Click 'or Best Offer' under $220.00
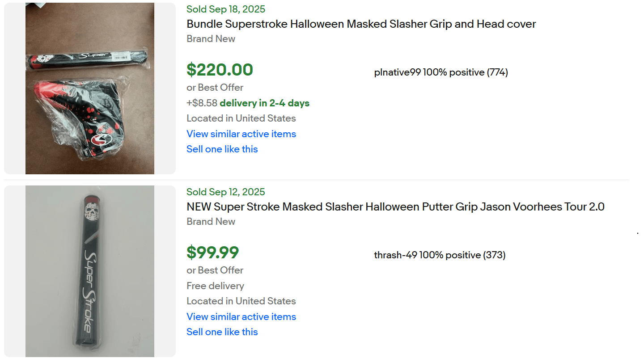Viewport: 644px width, 362px height. 215,88
